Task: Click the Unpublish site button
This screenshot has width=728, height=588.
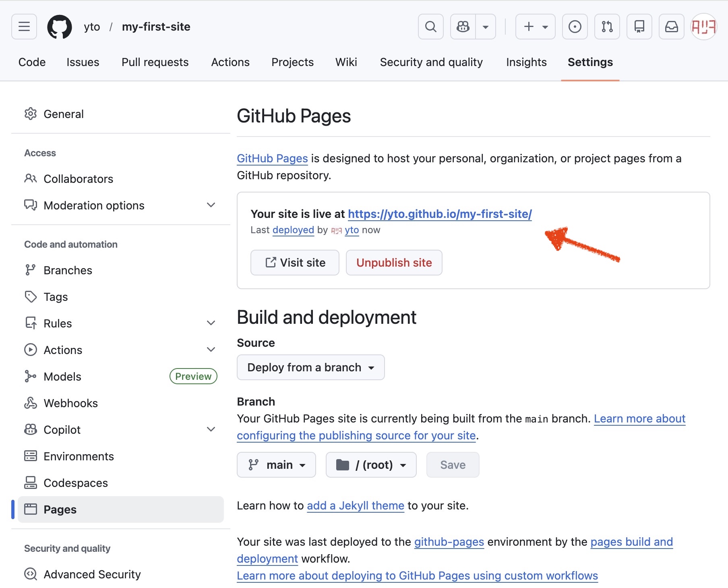Action: click(x=394, y=263)
